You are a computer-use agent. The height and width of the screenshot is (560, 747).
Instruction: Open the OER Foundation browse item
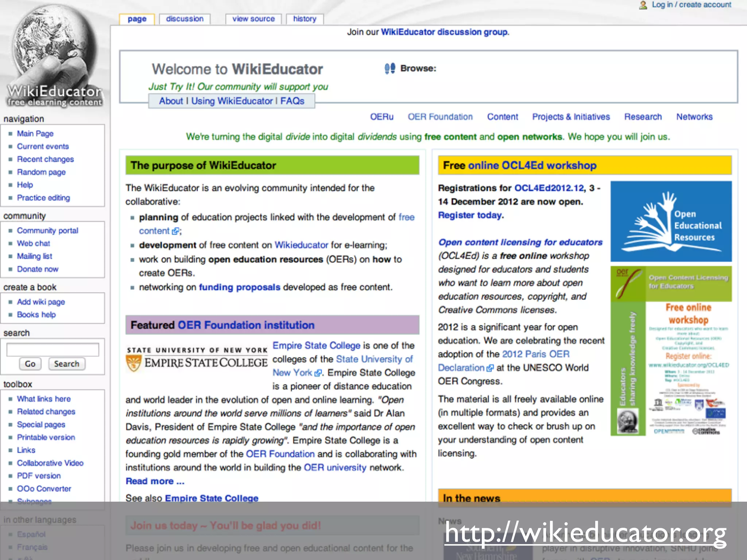(x=440, y=117)
